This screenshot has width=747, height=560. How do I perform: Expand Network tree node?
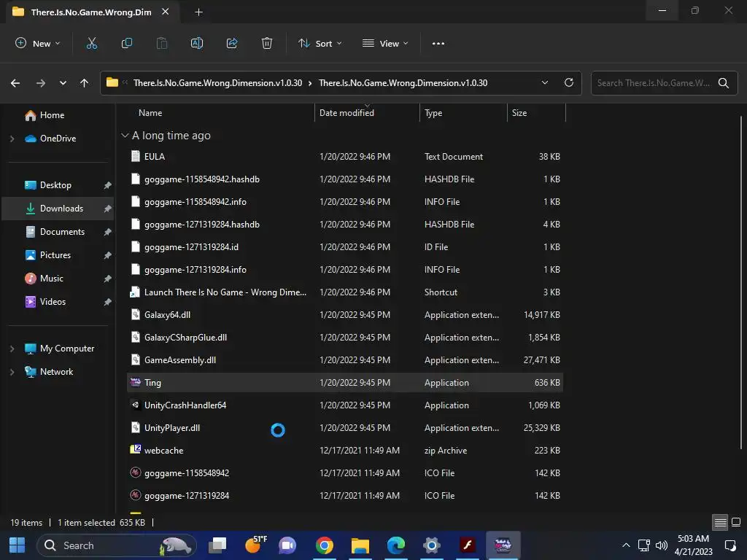[x=12, y=372]
